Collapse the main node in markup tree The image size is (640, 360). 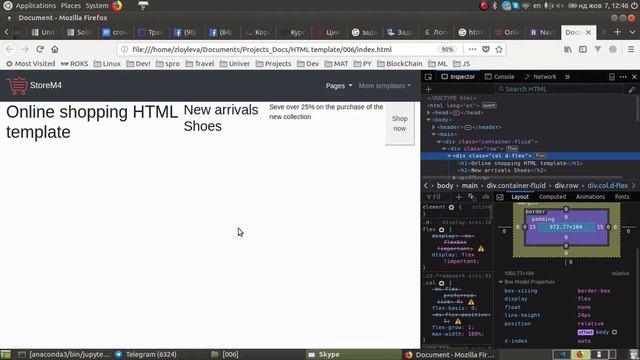(x=434, y=134)
